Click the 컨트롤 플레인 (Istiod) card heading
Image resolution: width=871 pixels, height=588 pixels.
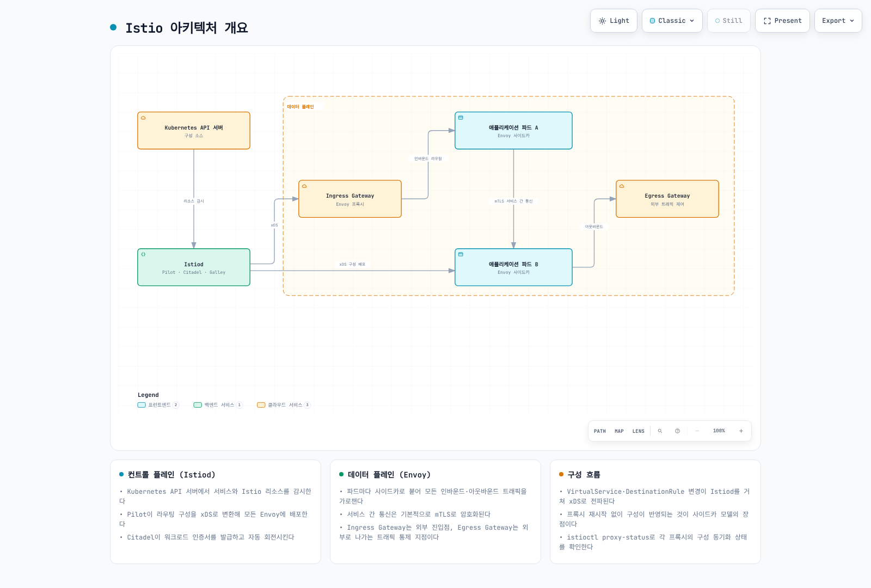[x=171, y=475]
